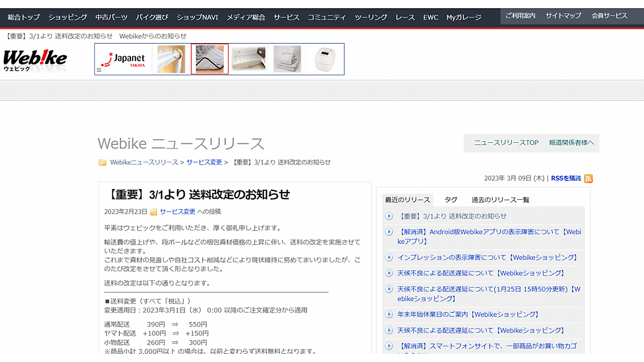Open ツーリング menu item
644x362 pixels.
click(371, 17)
